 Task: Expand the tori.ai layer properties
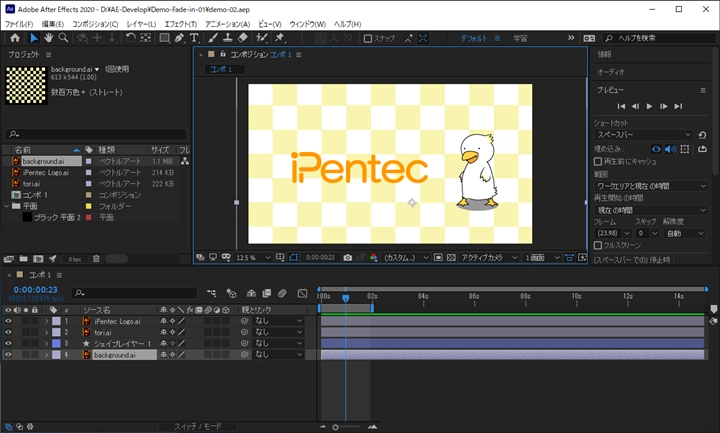click(x=45, y=332)
